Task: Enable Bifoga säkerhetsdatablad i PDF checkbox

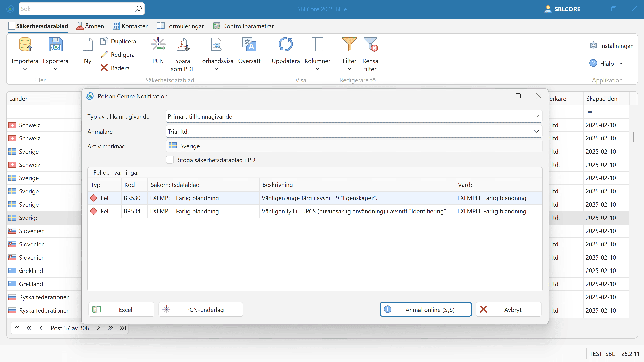Action: coord(170,160)
